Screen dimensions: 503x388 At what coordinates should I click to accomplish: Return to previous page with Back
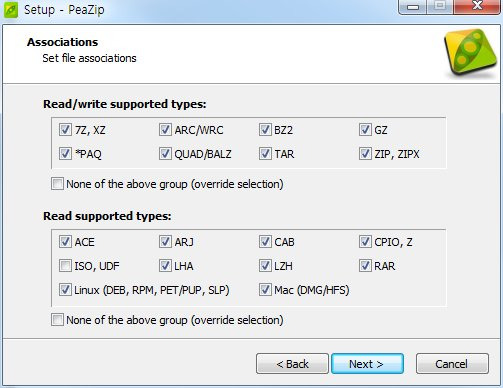(x=292, y=364)
